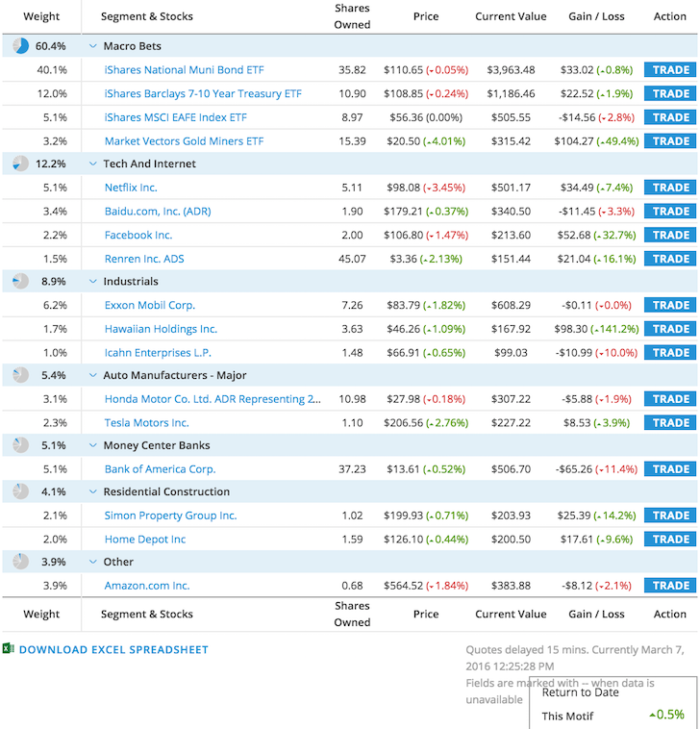Open iShares National Muni Bond ETF
The height and width of the screenshot is (729, 700).
click(184, 70)
